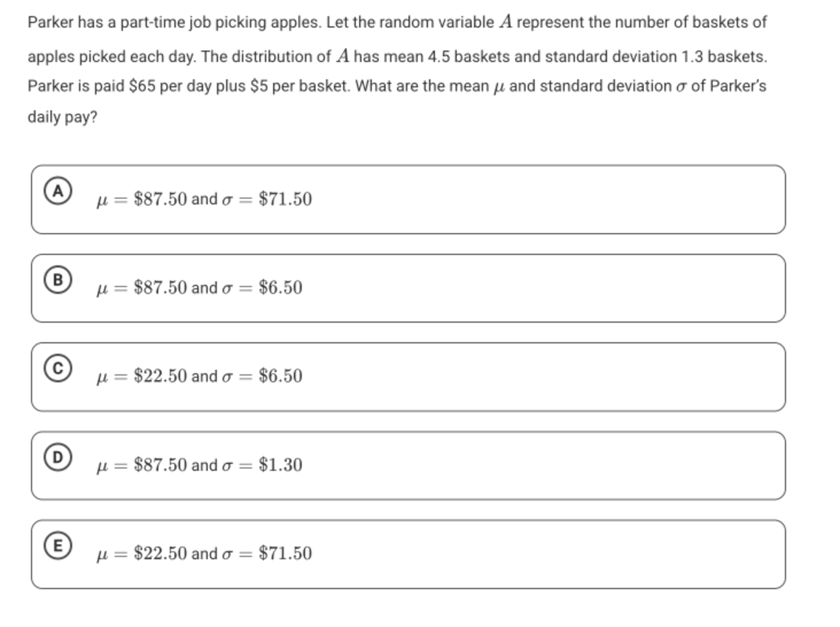Click the $6.50 value in option B
This screenshot has height=627, width=840.
281,288
